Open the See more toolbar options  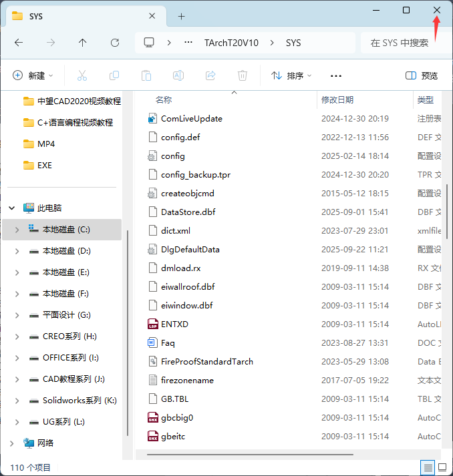(336, 76)
